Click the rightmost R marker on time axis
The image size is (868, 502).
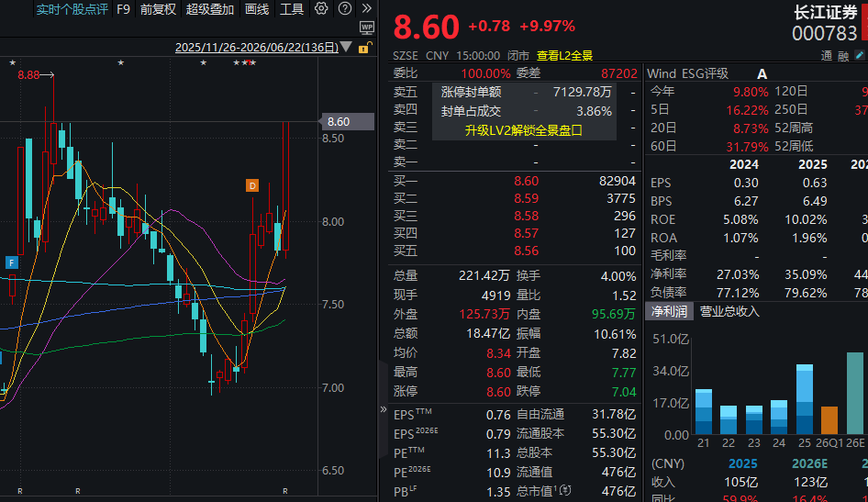285,491
